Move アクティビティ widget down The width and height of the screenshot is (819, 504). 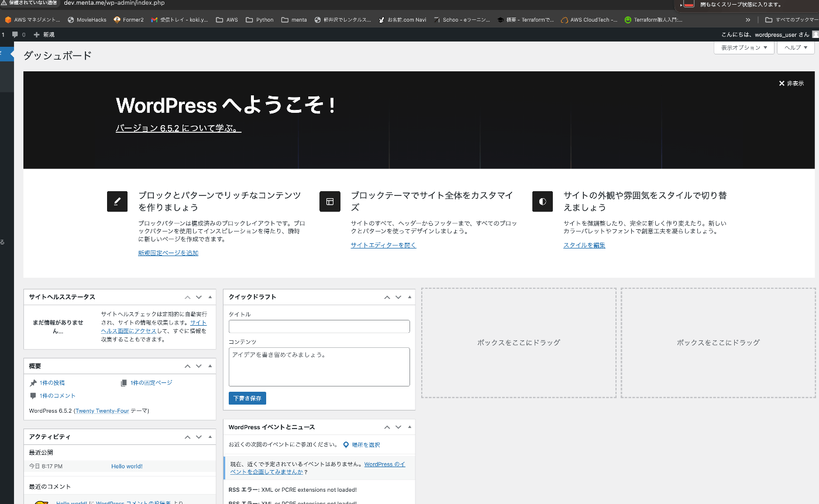pyautogui.click(x=199, y=437)
